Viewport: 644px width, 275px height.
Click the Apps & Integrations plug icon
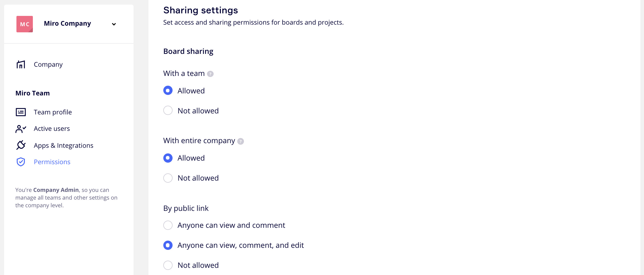click(21, 145)
